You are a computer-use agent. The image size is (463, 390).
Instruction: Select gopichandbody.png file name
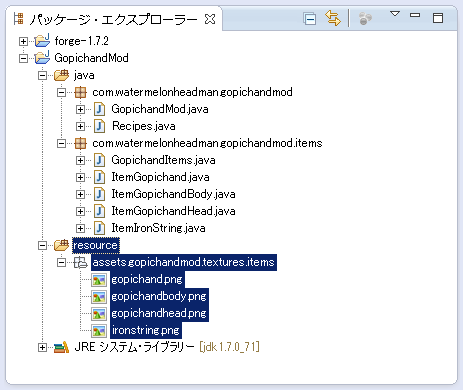click(x=159, y=296)
